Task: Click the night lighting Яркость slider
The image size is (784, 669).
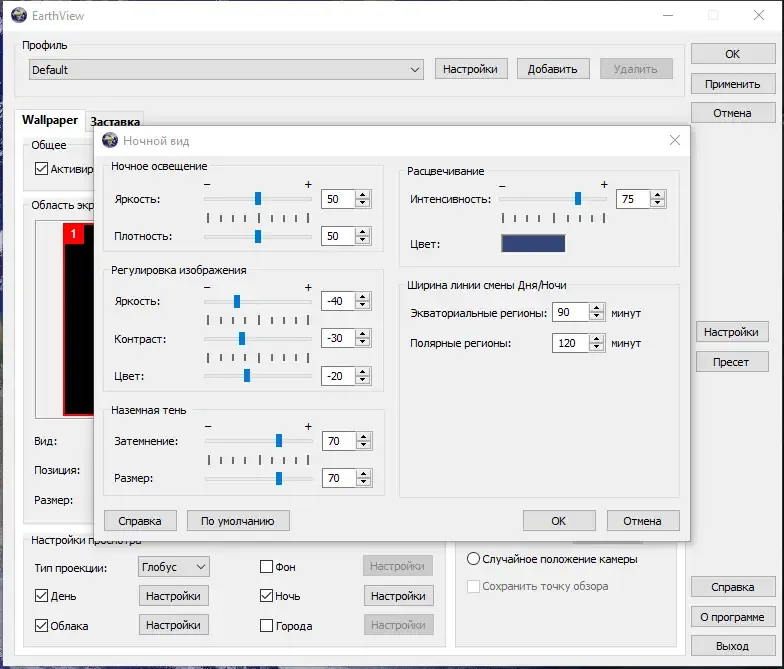Action: click(x=258, y=198)
